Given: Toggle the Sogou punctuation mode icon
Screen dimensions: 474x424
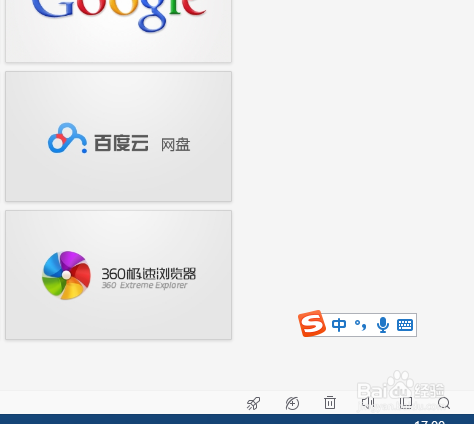Looking at the screenshot, I should 361,325.
